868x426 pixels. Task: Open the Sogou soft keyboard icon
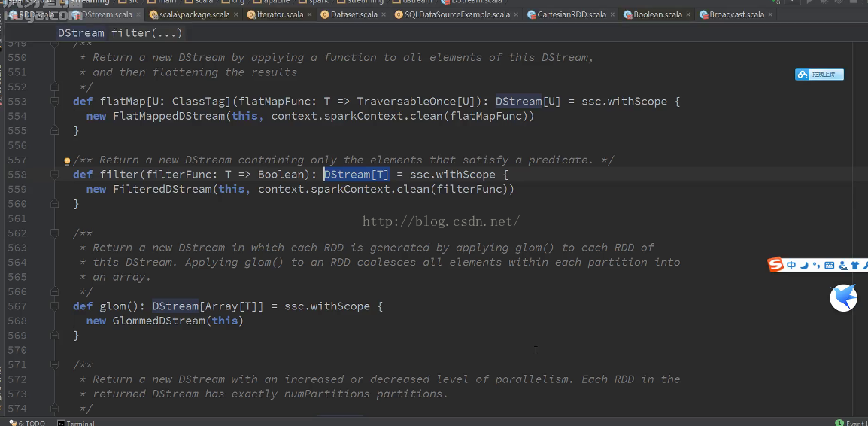point(829,266)
